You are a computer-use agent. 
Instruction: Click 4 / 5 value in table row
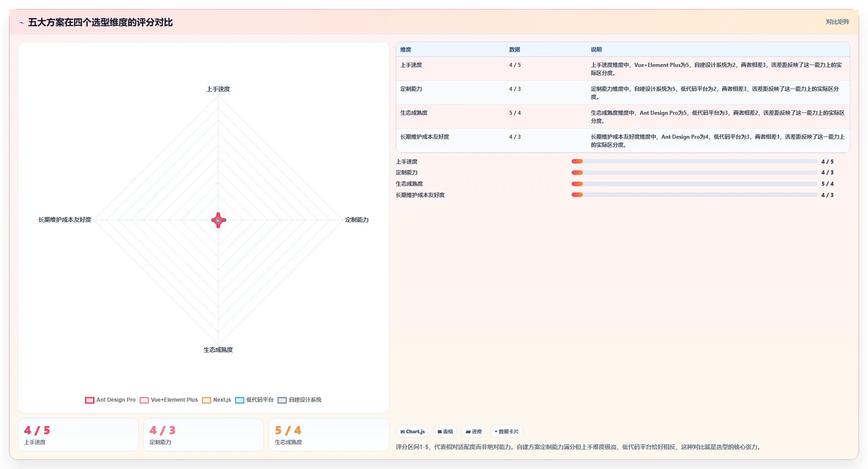515,65
